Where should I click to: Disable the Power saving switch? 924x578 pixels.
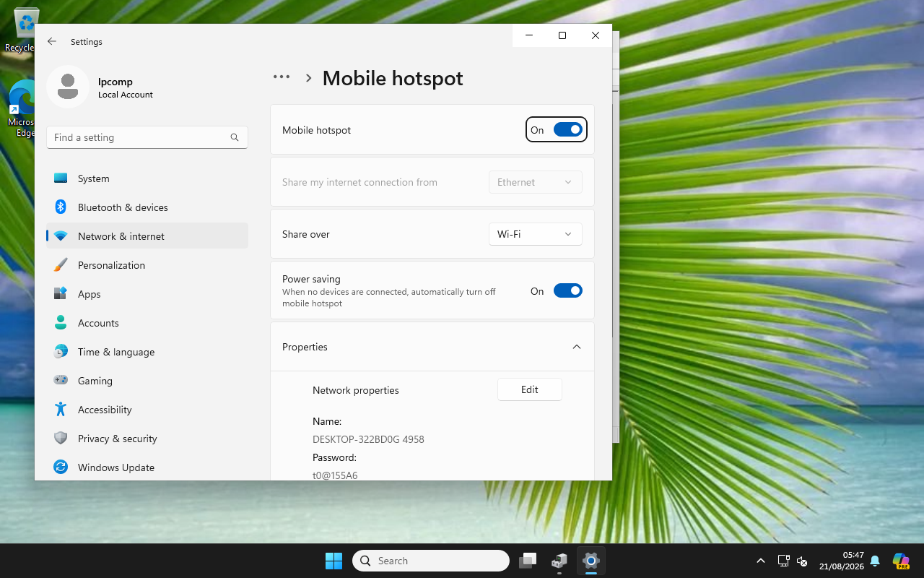coord(568,290)
